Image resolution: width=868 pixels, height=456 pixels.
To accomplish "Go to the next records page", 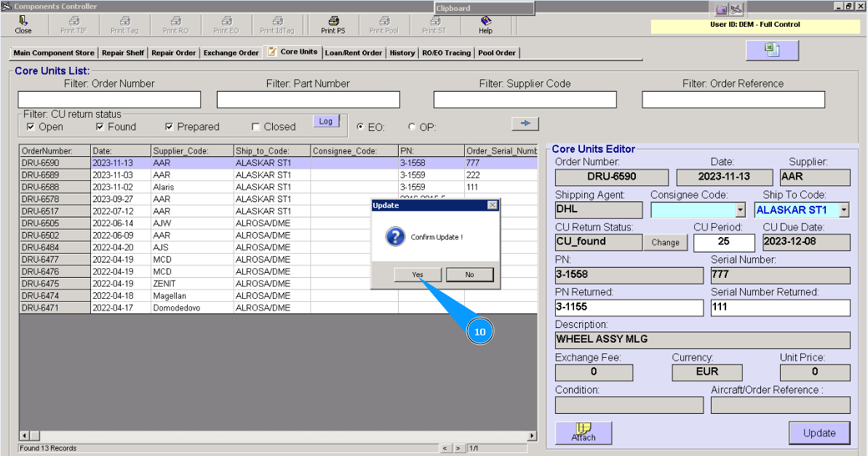I will (459, 448).
